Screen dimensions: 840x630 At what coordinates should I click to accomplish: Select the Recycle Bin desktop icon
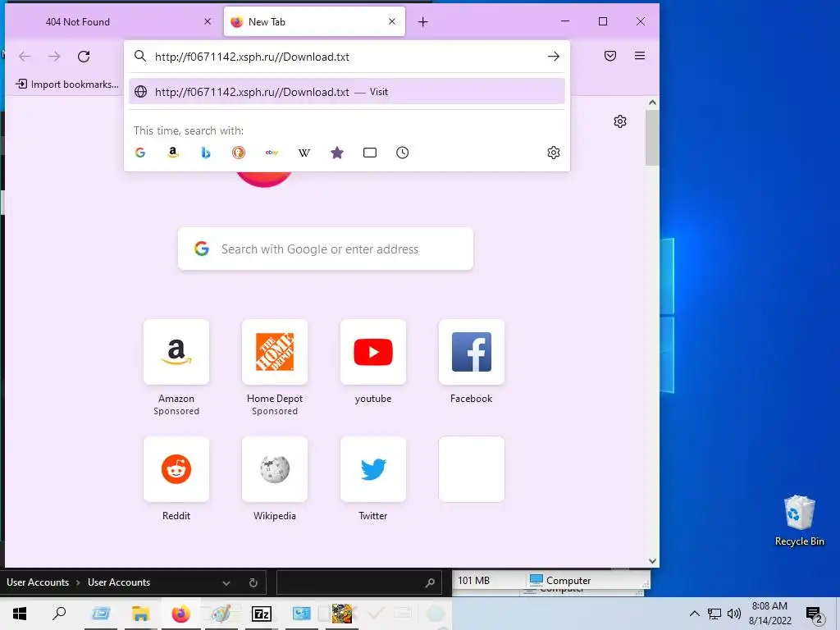pos(799,520)
